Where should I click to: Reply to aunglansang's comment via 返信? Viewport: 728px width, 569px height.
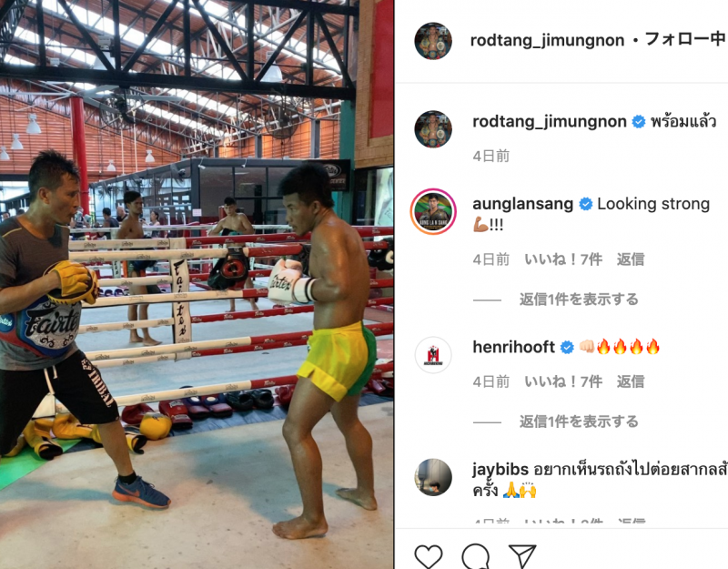pos(630,259)
